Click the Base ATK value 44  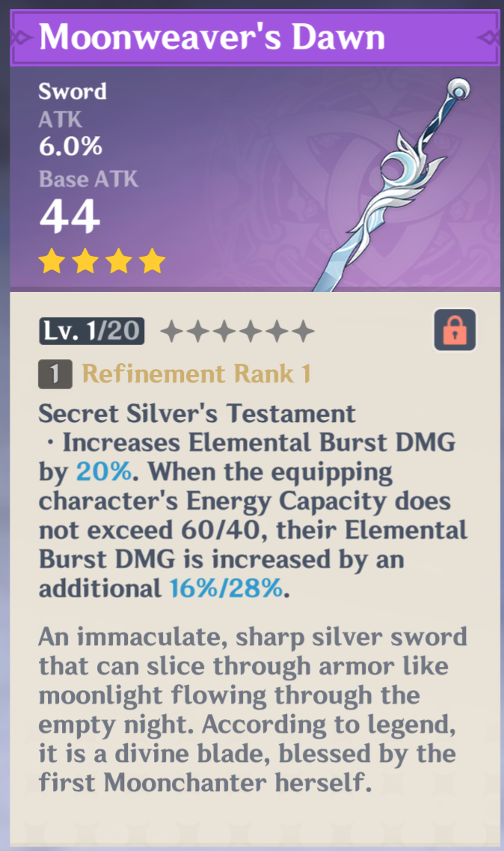point(70,216)
